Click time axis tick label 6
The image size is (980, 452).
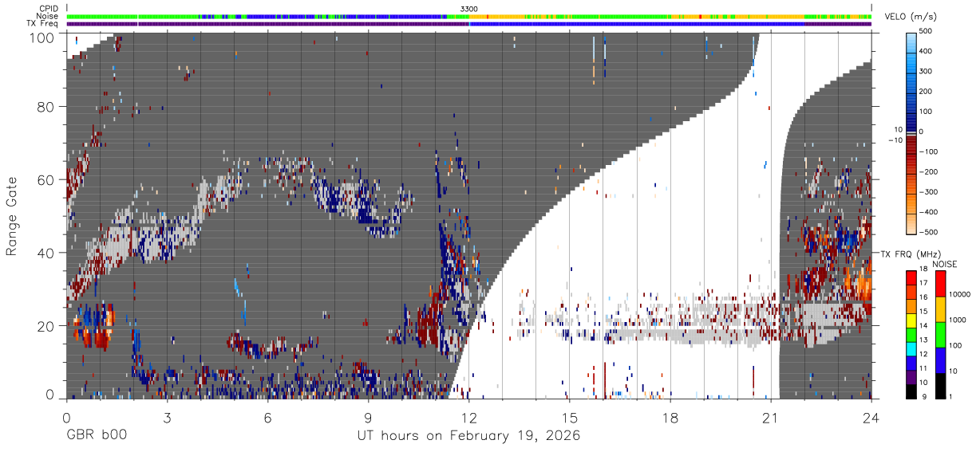pos(267,417)
